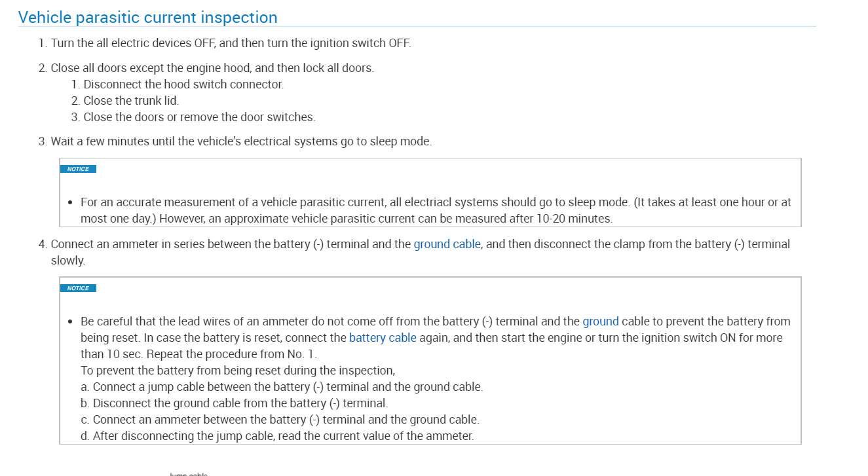This screenshot has width=868, height=476.
Task: Click line 'd. After disconnecting the jump cable'
Action: tap(277, 436)
